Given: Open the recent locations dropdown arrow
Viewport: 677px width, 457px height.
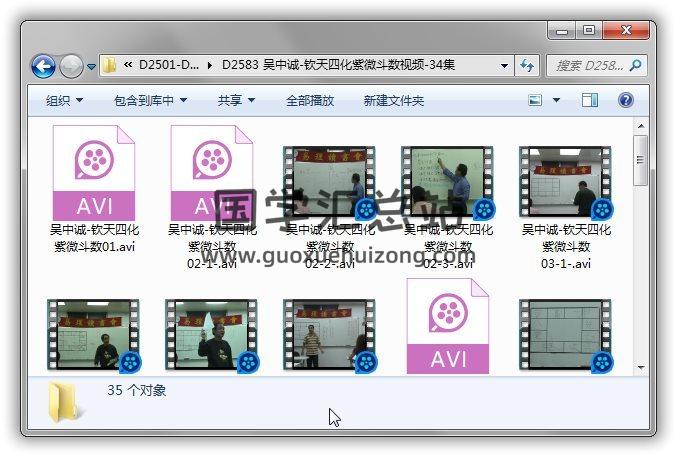Looking at the screenshot, I should point(91,67).
